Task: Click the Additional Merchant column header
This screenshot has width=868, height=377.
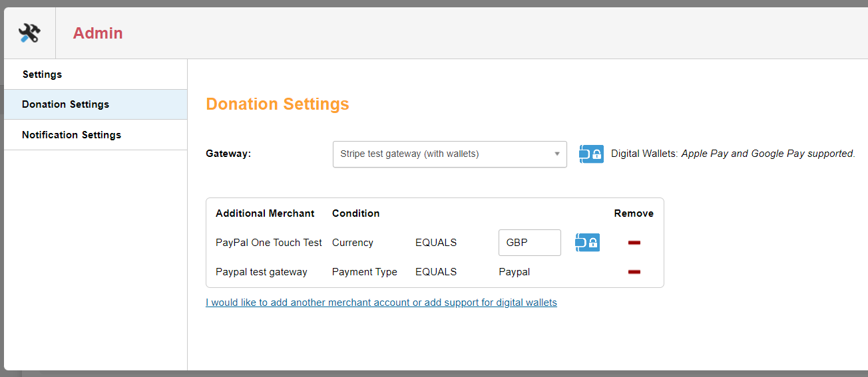Action: pos(265,213)
